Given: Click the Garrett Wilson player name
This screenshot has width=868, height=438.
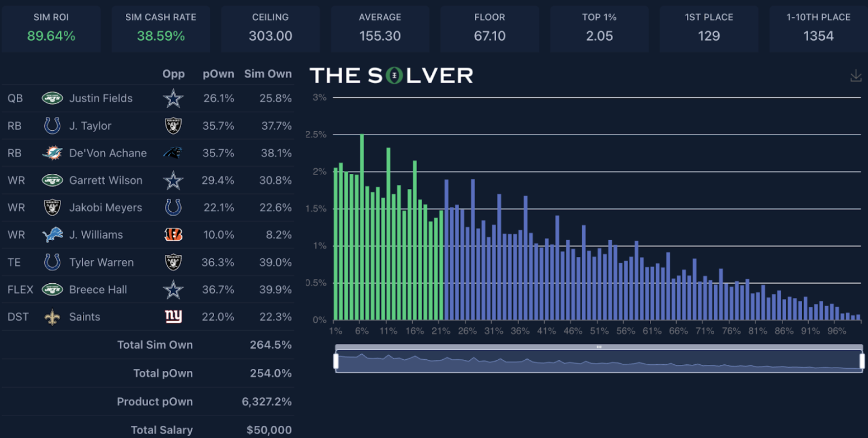Looking at the screenshot, I should coord(106,180).
